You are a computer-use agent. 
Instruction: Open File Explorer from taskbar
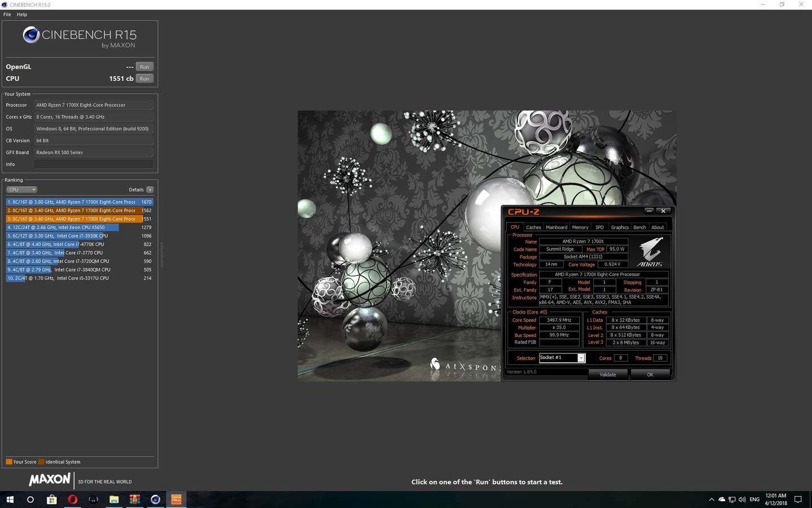pyautogui.click(x=114, y=500)
